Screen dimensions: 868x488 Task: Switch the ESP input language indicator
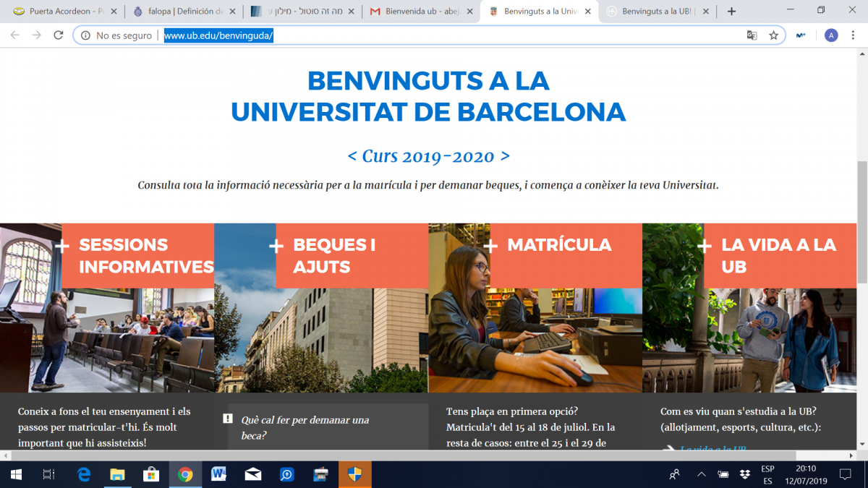[x=768, y=474]
